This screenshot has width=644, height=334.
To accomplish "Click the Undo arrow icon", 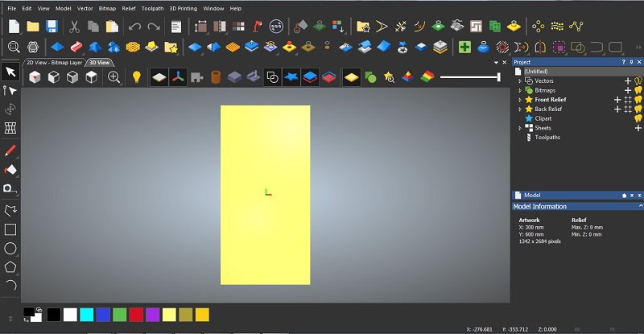I will pos(134,27).
